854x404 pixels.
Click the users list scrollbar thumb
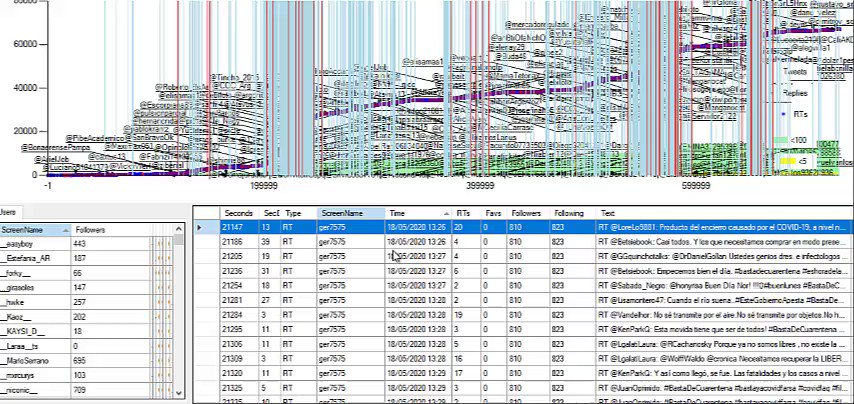pos(179,240)
